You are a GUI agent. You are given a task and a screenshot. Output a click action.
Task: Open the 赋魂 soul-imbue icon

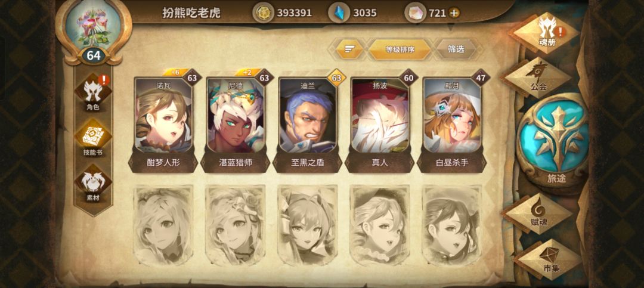(538, 213)
